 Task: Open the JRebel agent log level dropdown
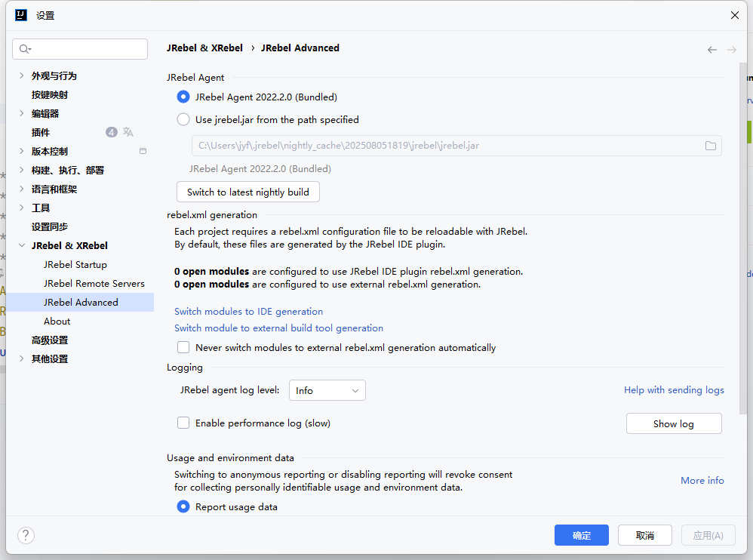327,390
